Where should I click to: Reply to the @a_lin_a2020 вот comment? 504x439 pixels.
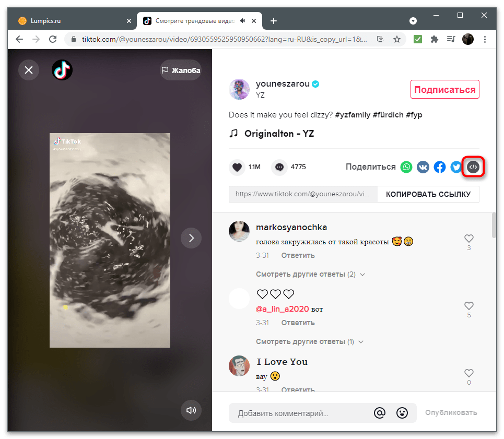pyautogui.click(x=298, y=323)
